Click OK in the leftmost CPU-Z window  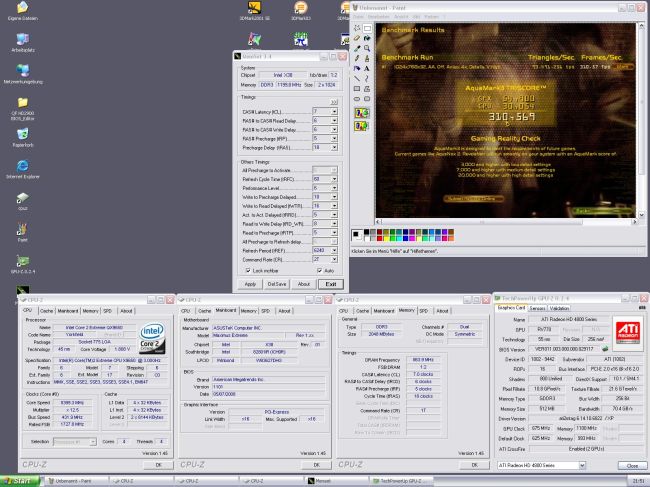(158, 465)
